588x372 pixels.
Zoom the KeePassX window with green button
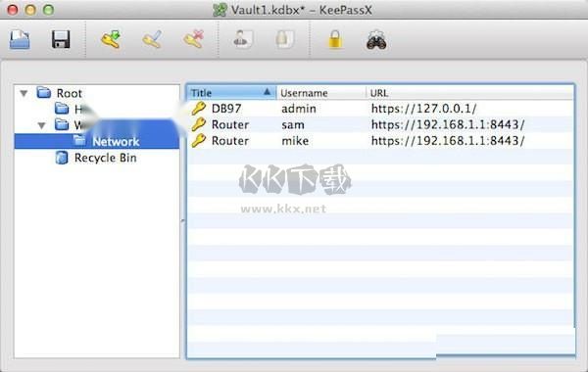[x=48, y=10]
